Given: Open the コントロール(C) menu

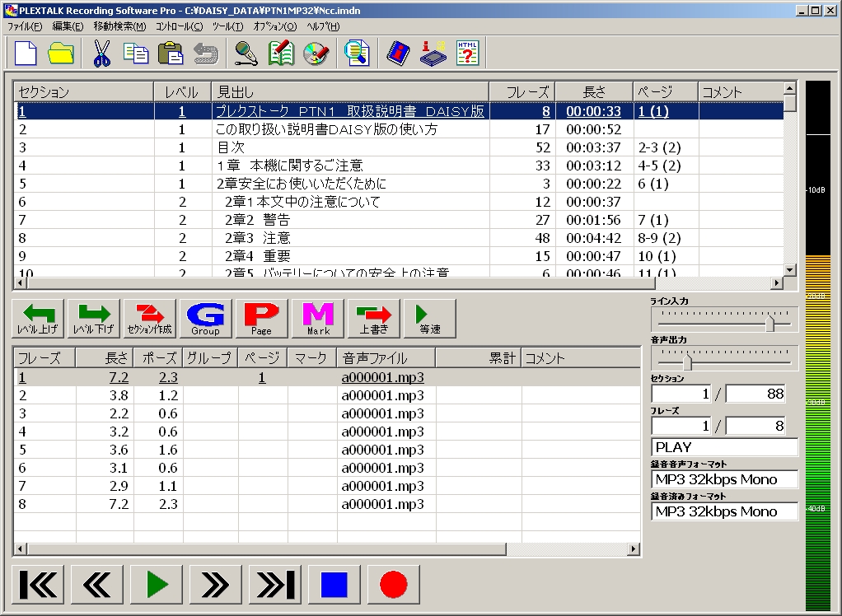Looking at the screenshot, I should (x=180, y=26).
